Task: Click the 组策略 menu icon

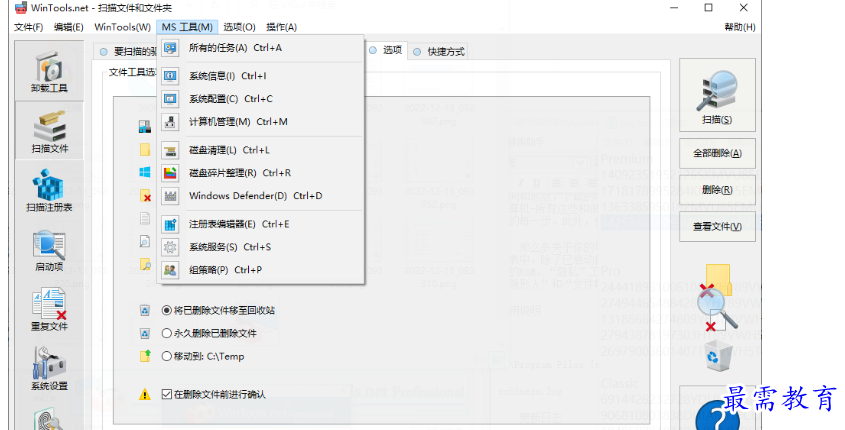Action: (x=170, y=270)
